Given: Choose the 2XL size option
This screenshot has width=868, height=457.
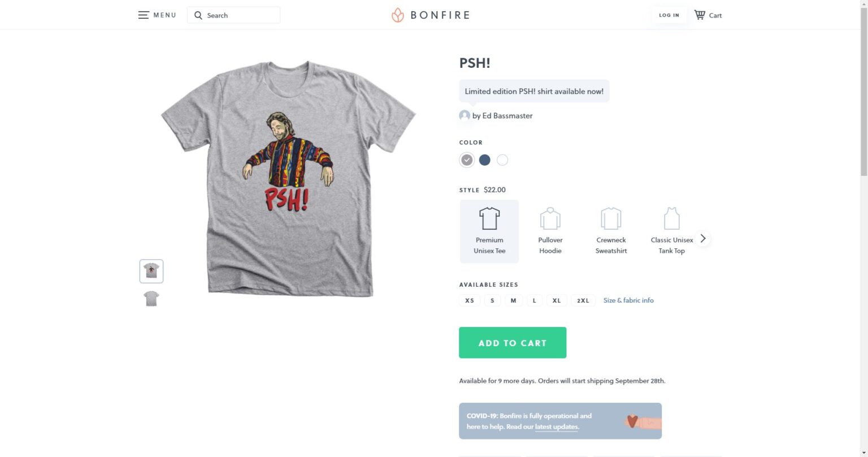Looking at the screenshot, I should [583, 300].
